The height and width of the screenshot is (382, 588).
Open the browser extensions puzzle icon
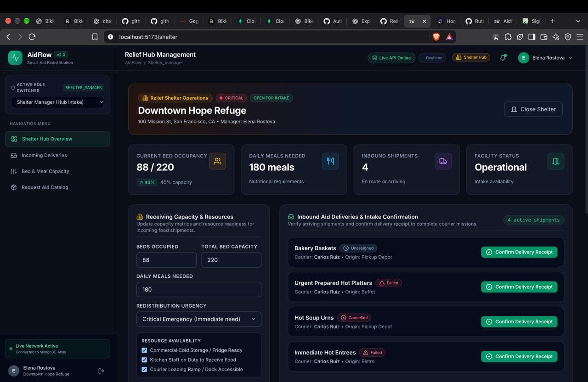coord(508,37)
